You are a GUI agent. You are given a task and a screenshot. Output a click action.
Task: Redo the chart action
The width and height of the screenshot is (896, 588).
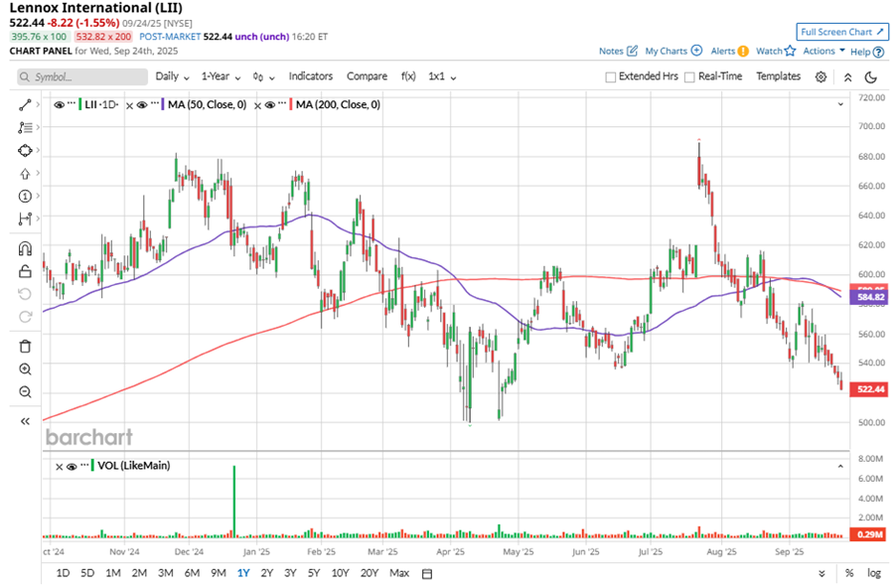(x=25, y=317)
